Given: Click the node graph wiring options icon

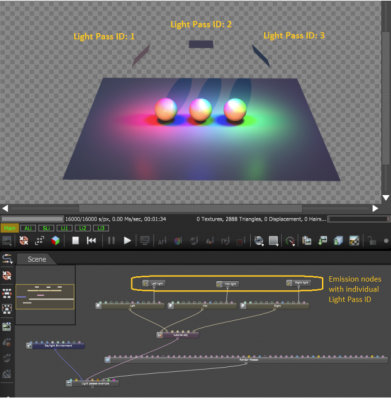Looking at the screenshot, I should 7,259.
